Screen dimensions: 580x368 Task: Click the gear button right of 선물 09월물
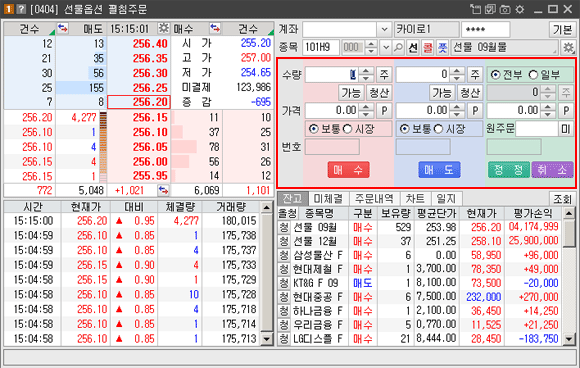pyautogui.click(x=568, y=47)
